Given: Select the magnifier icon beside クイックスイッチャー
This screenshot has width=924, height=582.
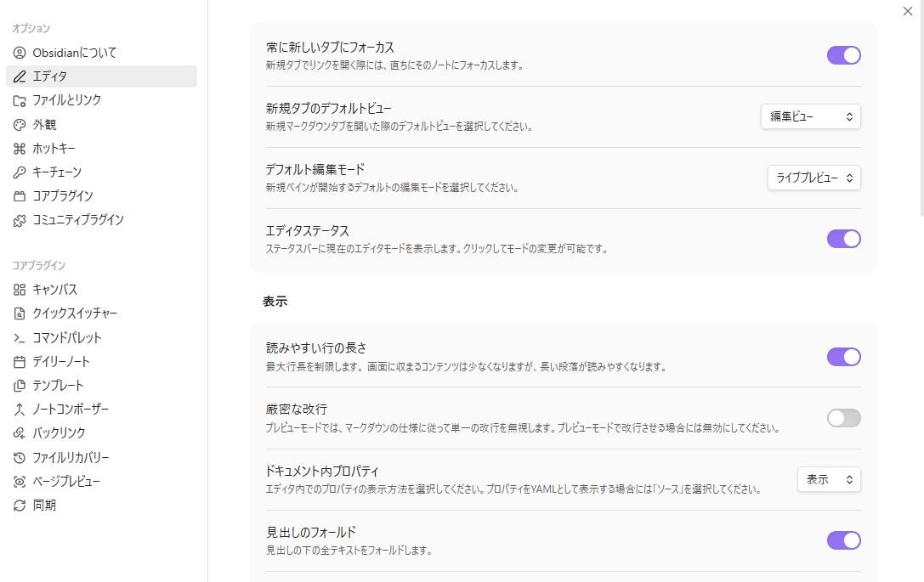Looking at the screenshot, I should pyautogui.click(x=19, y=313).
